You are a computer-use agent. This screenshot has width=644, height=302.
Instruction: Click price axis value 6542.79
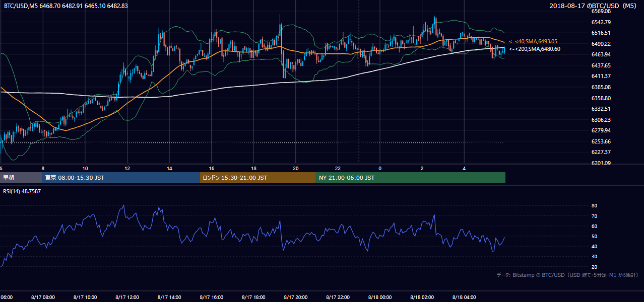[601, 22]
